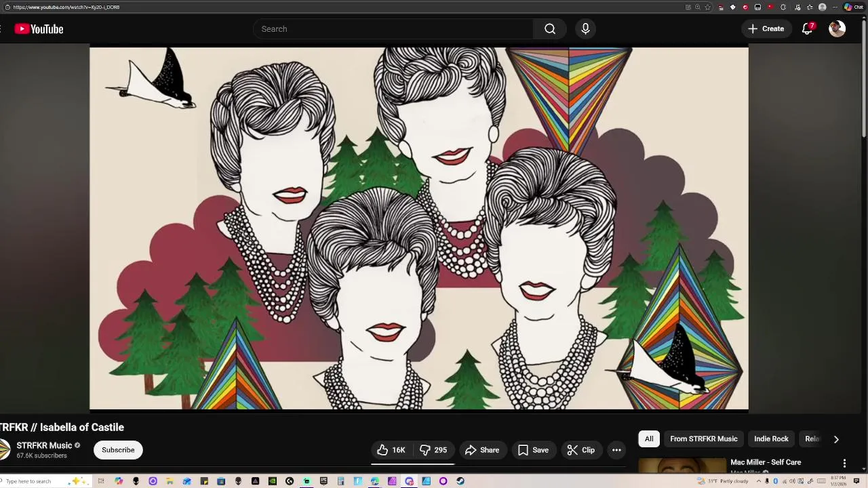Open the account avatar menu
868x488 pixels.
pos(837,29)
